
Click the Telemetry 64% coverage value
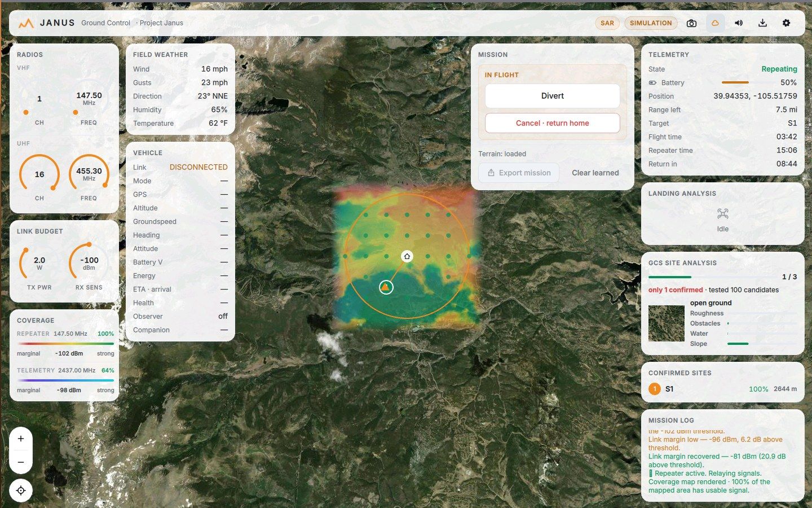[x=108, y=371]
